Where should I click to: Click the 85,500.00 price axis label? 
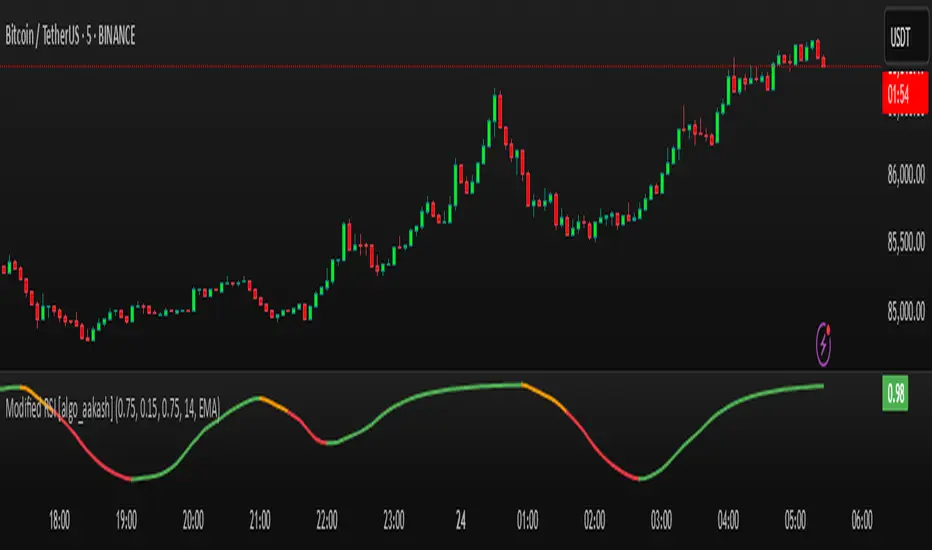pos(906,242)
